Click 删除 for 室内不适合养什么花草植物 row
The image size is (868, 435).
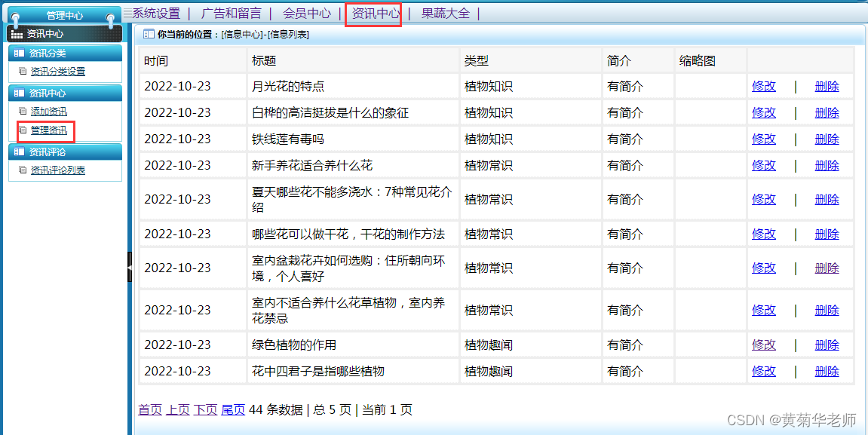click(x=827, y=311)
